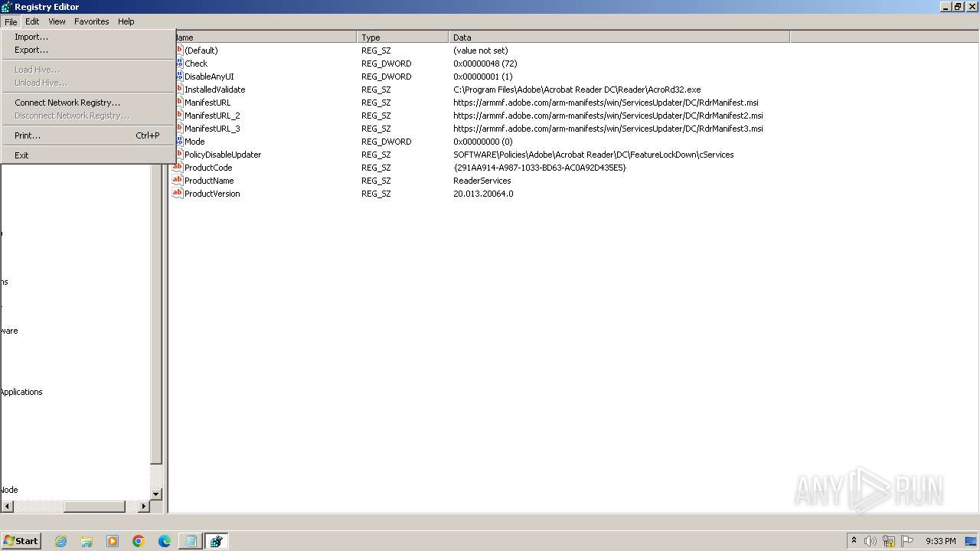Open the View menu
The image size is (980, 551).
(57, 21)
